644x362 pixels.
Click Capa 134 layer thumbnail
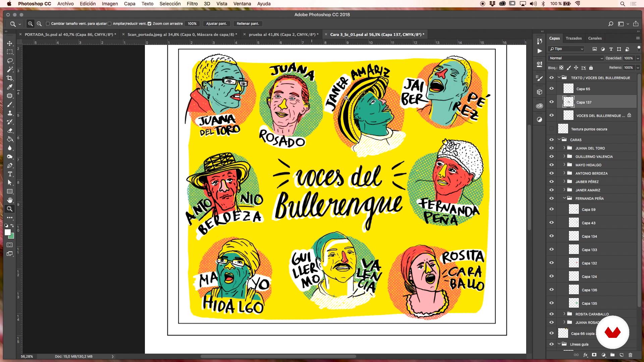point(574,236)
